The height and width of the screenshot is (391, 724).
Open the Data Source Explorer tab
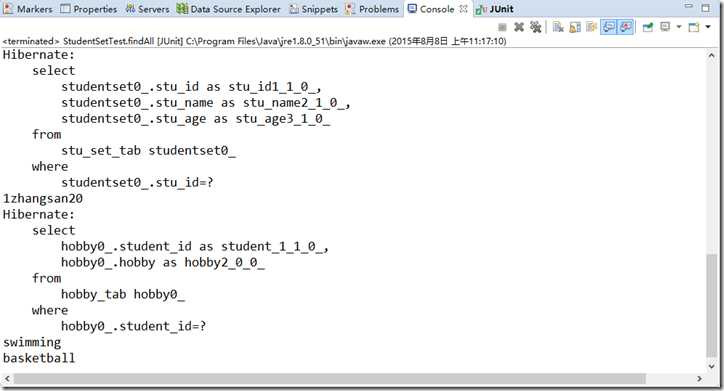click(229, 9)
